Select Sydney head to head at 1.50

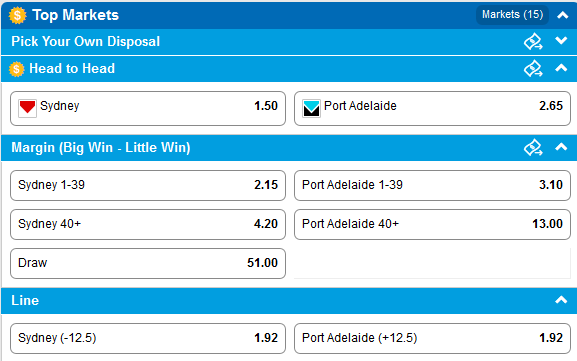(x=148, y=109)
